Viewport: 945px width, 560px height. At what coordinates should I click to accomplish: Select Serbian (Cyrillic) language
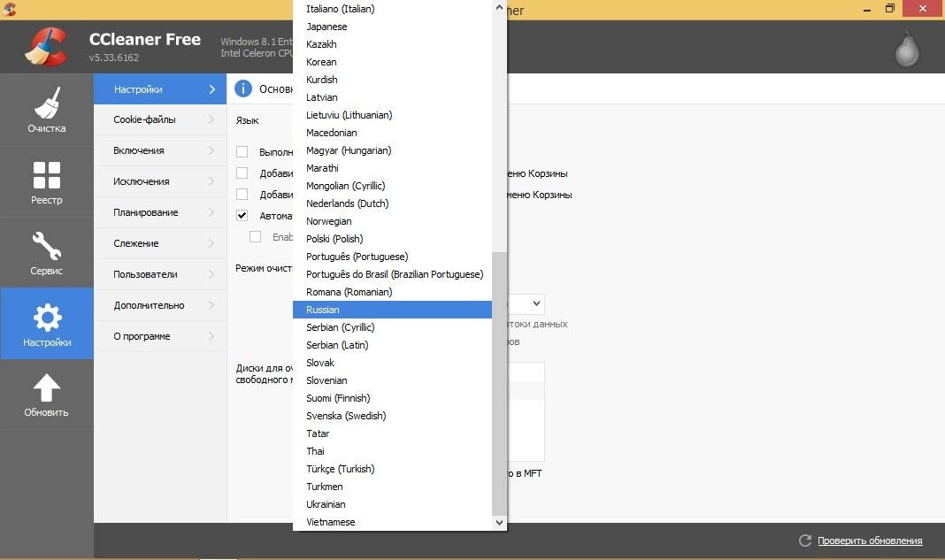[392, 327]
